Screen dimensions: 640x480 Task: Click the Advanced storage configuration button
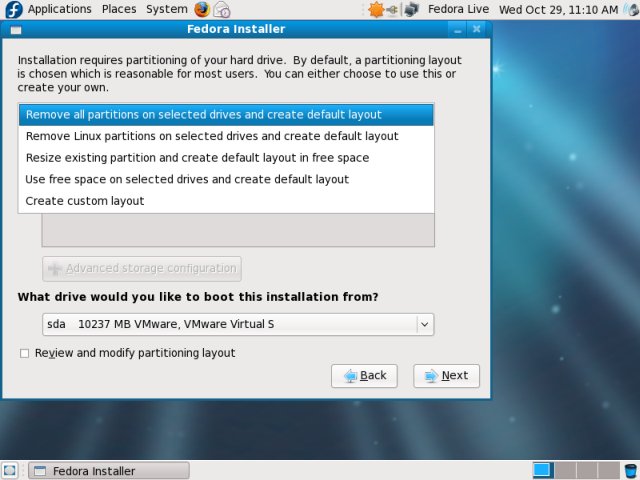coord(142,269)
